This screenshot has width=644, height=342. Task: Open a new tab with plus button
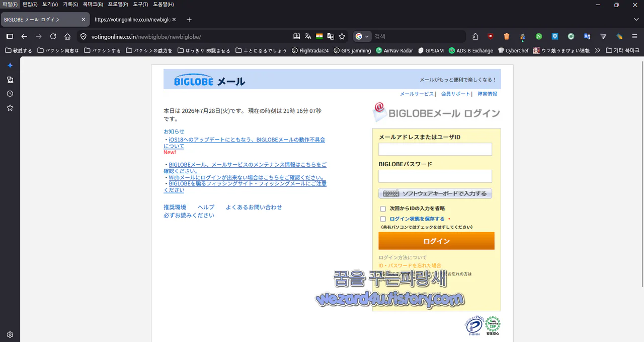coord(189,20)
